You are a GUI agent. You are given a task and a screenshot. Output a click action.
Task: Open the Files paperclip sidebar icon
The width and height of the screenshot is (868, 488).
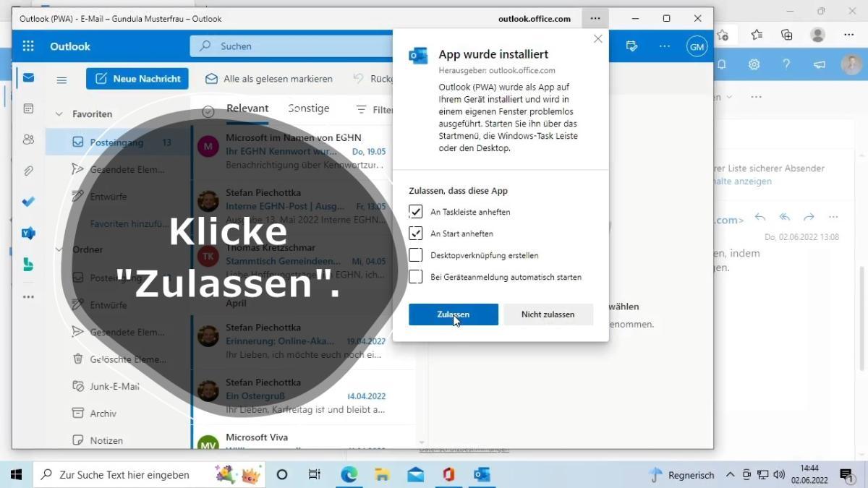[x=28, y=171]
